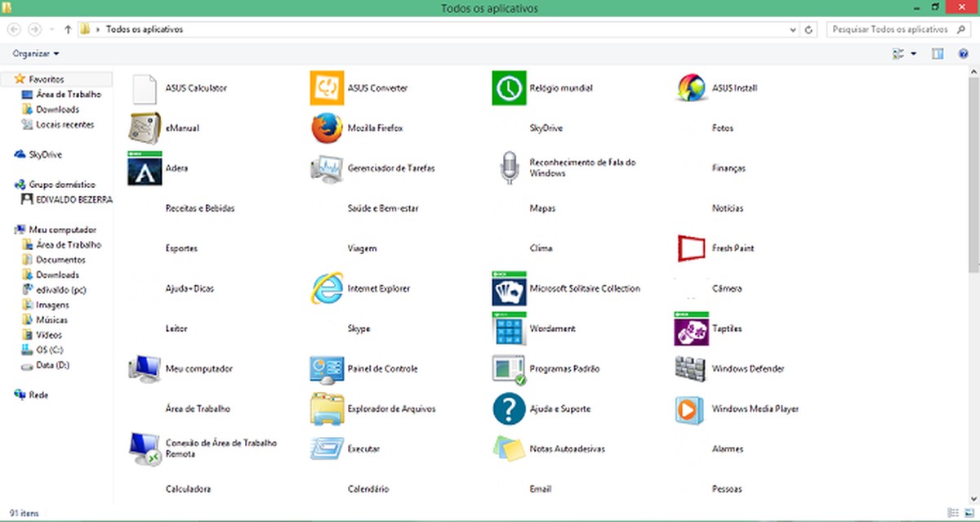Go up one folder level arrow
Image resolution: width=980 pixels, height=522 pixels.
point(68,29)
